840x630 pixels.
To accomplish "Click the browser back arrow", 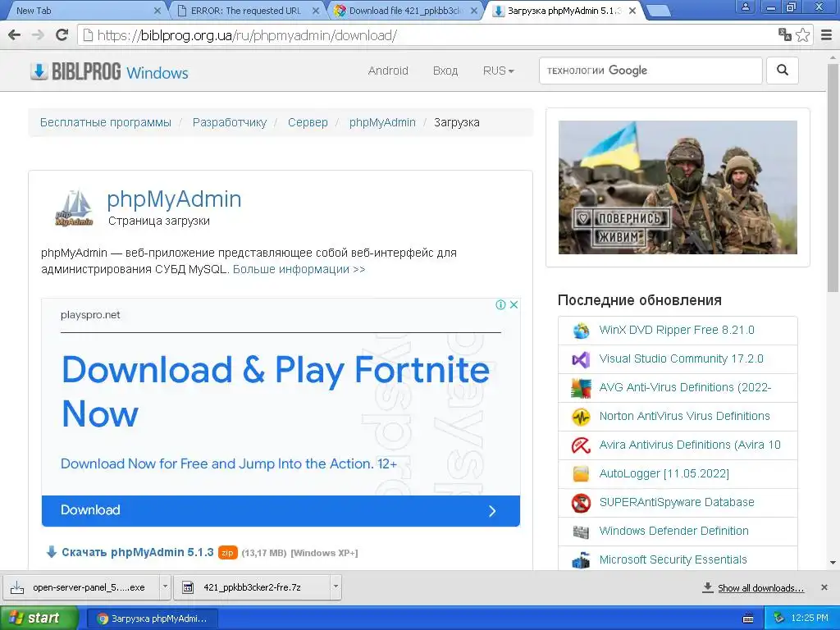I will pyautogui.click(x=15, y=35).
